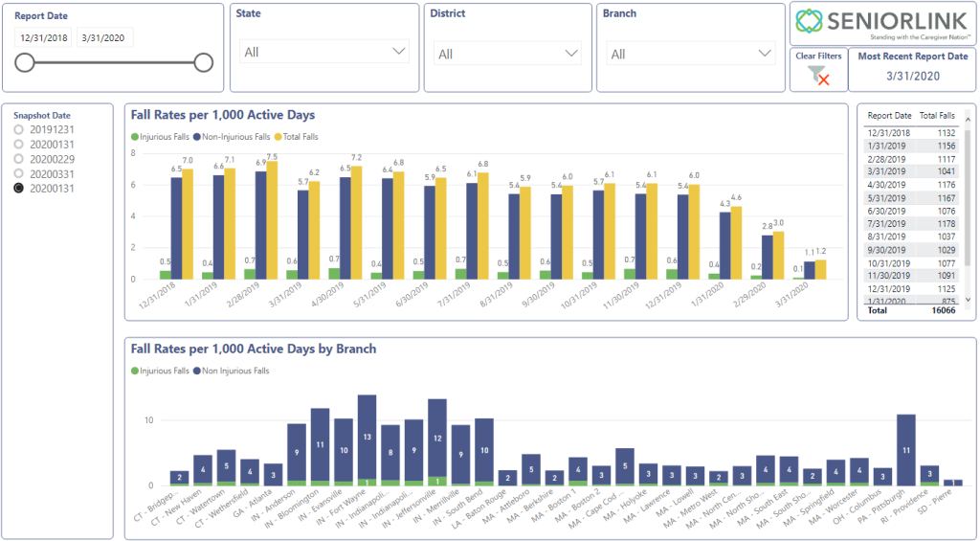Viewport: 980px width, 541px height.
Task: Click the Seniorlink logo
Action: click(x=881, y=23)
